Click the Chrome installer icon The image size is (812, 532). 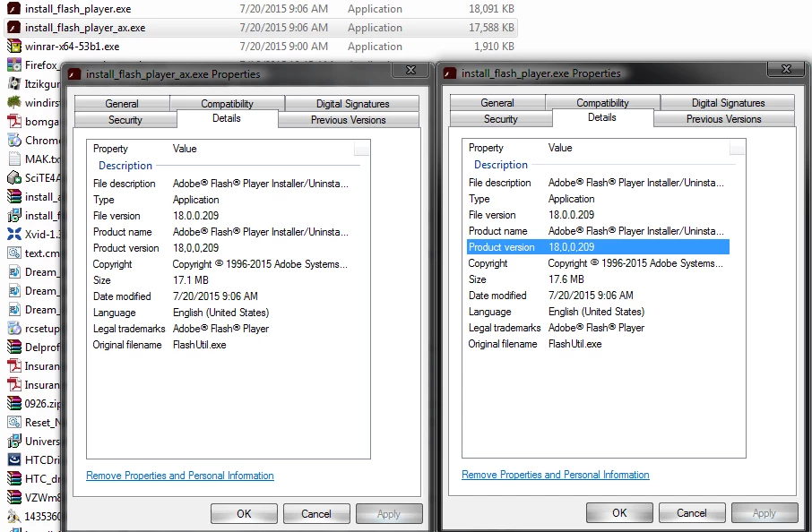point(14,141)
